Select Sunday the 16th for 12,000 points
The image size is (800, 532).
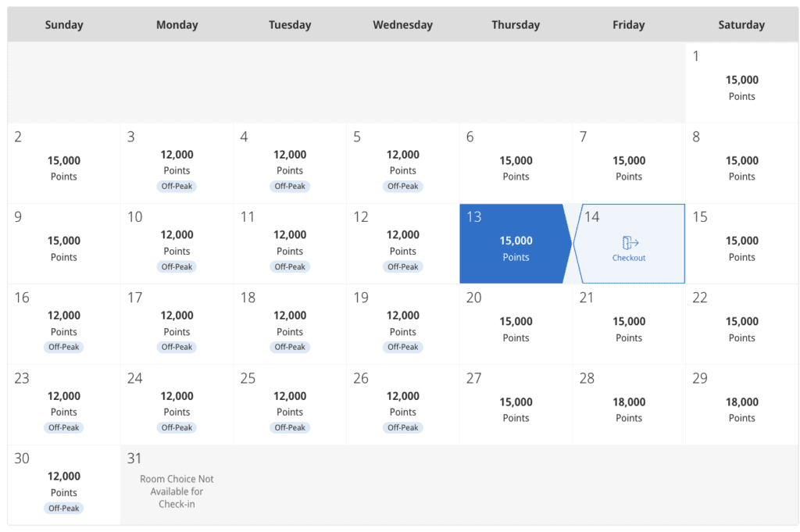tap(64, 324)
